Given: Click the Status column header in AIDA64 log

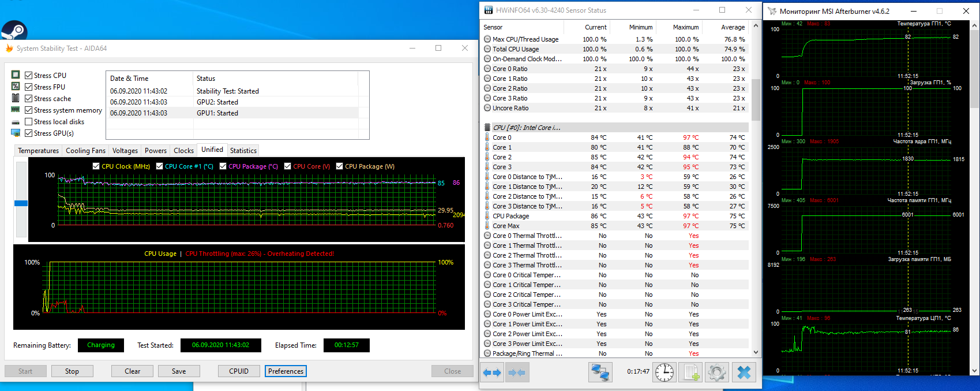Looking at the screenshot, I should (x=275, y=79).
